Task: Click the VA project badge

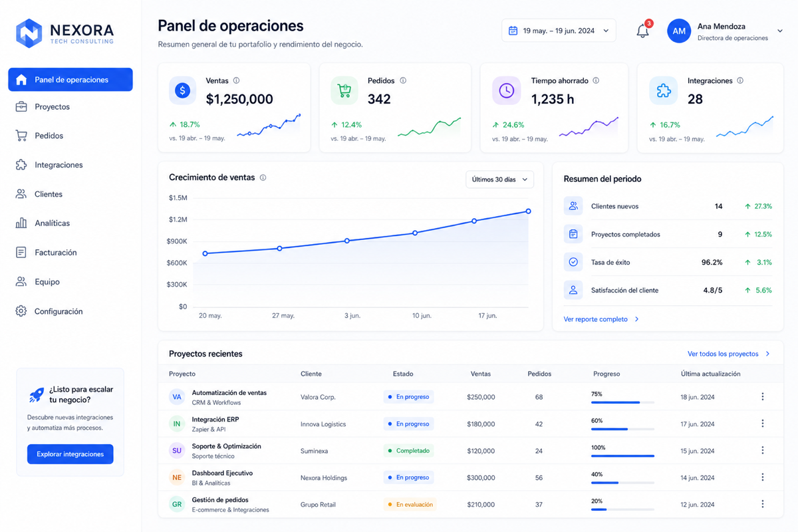Action: pyautogui.click(x=177, y=397)
